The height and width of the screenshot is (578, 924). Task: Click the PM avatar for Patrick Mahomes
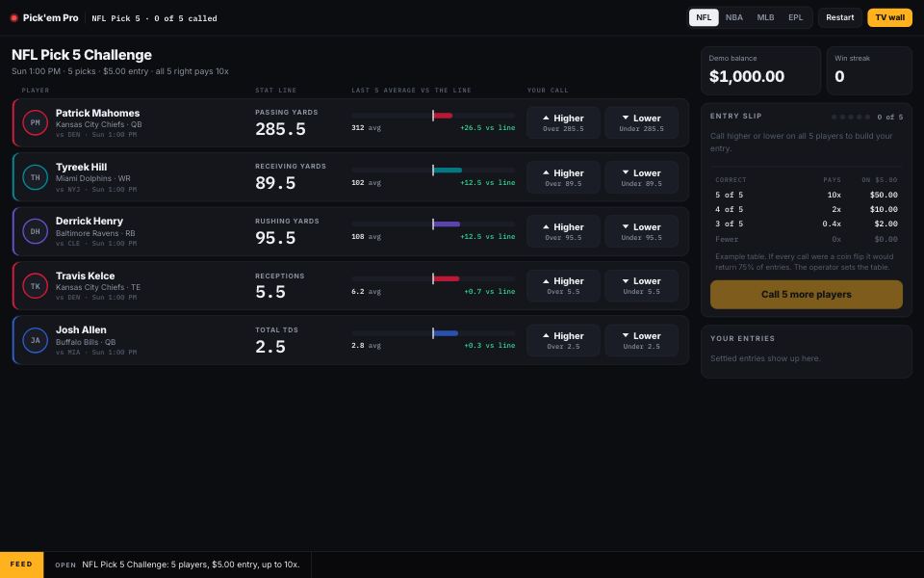36,122
